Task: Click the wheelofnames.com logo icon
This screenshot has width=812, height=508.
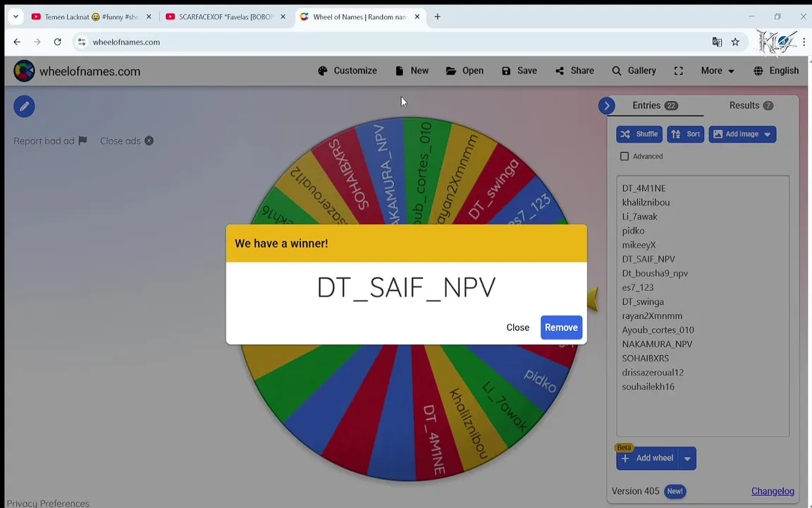Action: pyautogui.click(x=24, y=71)
